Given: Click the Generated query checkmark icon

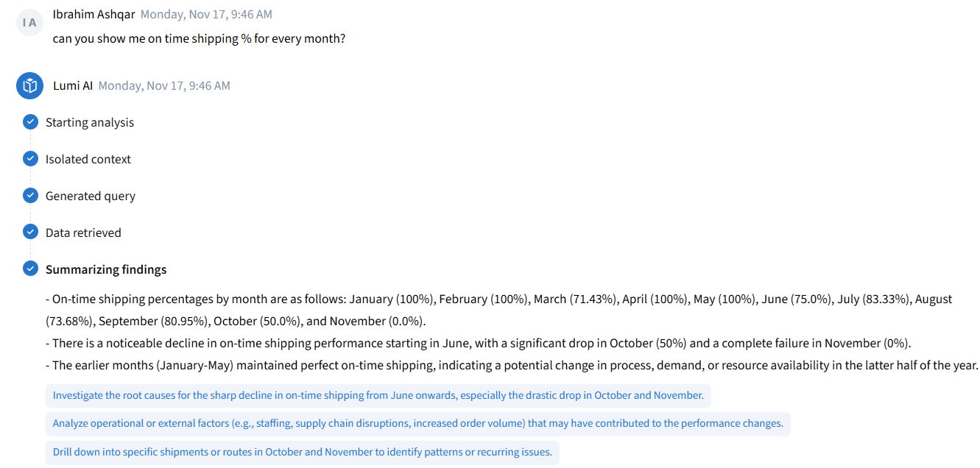Looking at the screenshot, I should [x=30, y=196].
